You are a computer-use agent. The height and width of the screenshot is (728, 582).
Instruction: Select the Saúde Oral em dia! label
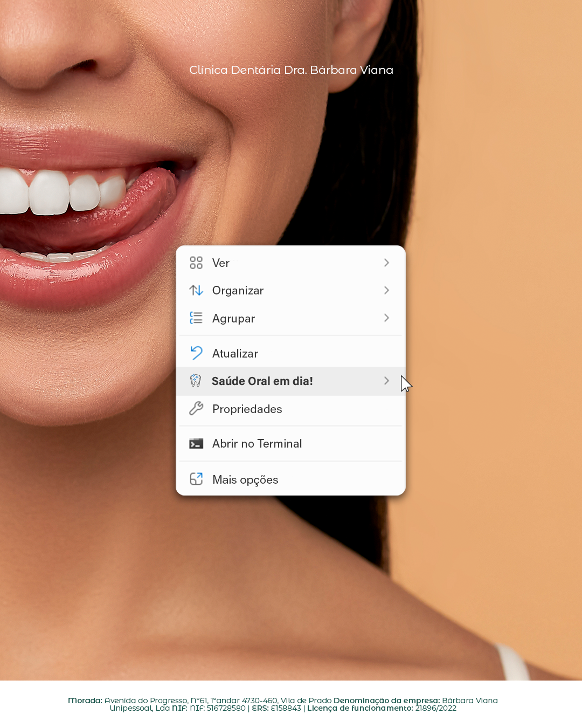[262, 381]
